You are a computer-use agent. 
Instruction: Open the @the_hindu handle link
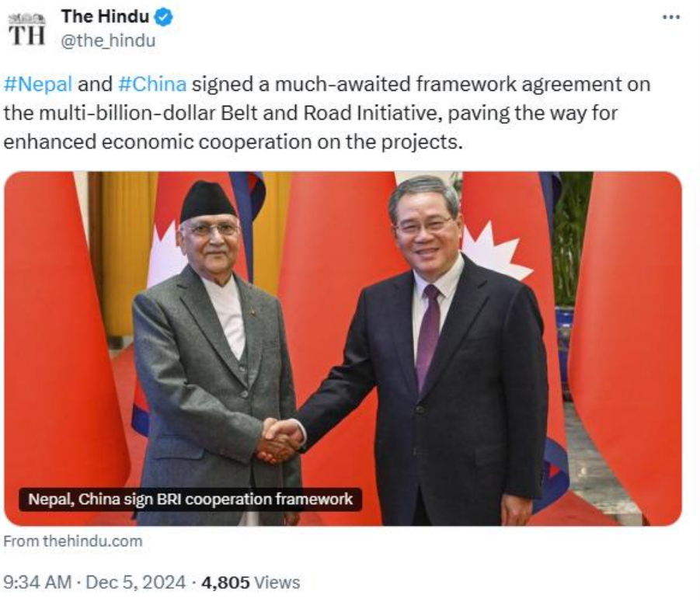108,40
